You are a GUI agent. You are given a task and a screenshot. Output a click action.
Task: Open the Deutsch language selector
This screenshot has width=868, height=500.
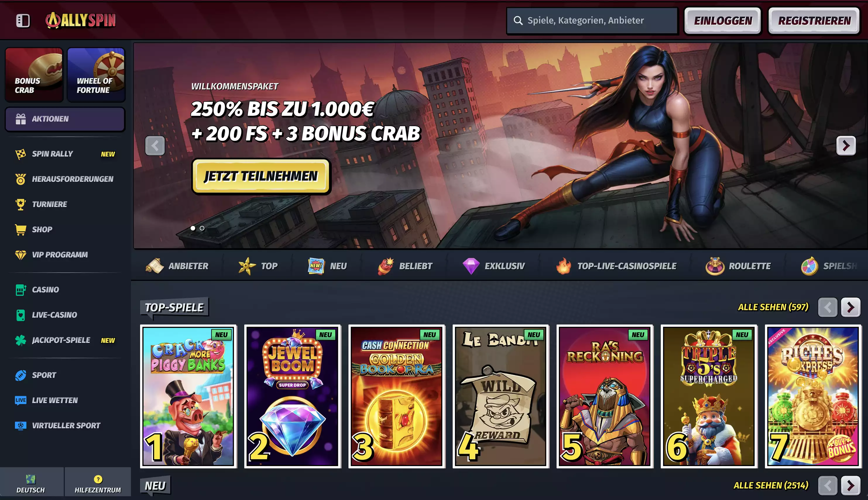tap(31, 484)
